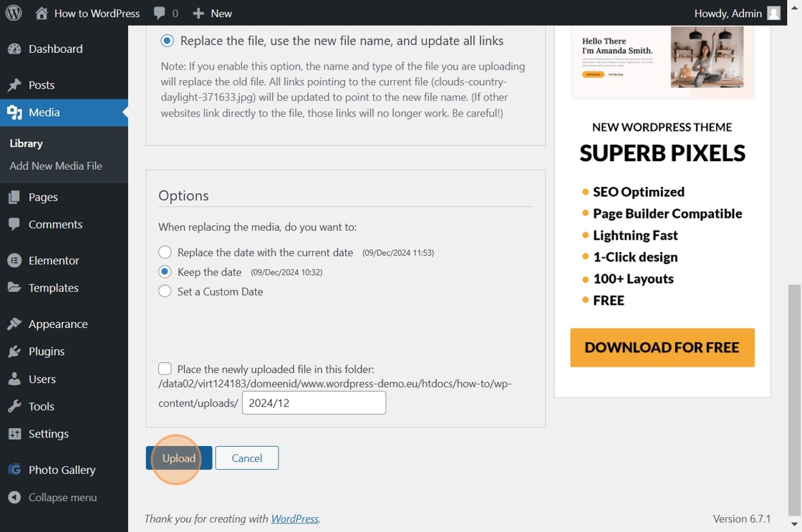
Task: Open the Users menu label
Action: (x=42, y=379)
